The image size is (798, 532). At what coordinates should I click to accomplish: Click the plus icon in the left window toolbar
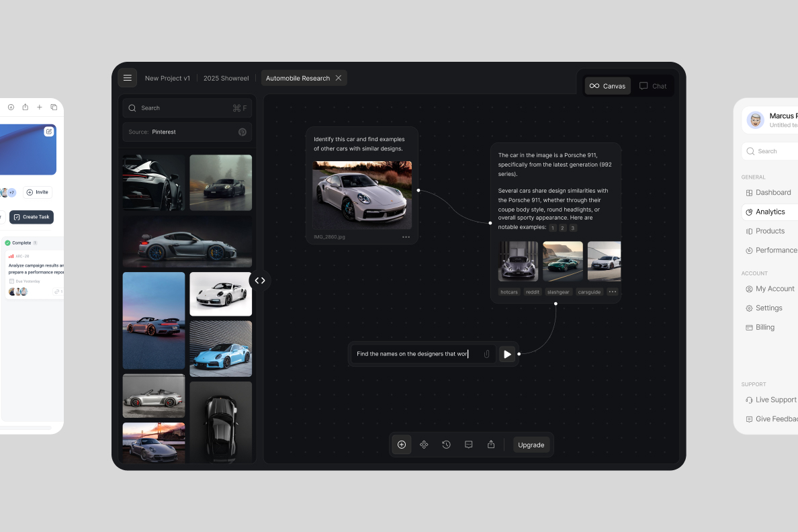coord(39,107)
